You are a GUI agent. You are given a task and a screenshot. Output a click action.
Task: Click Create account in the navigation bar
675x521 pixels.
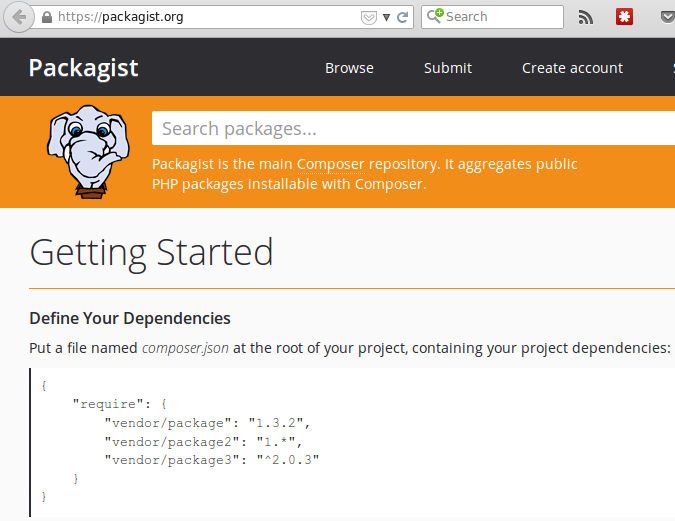pos(572,68)
